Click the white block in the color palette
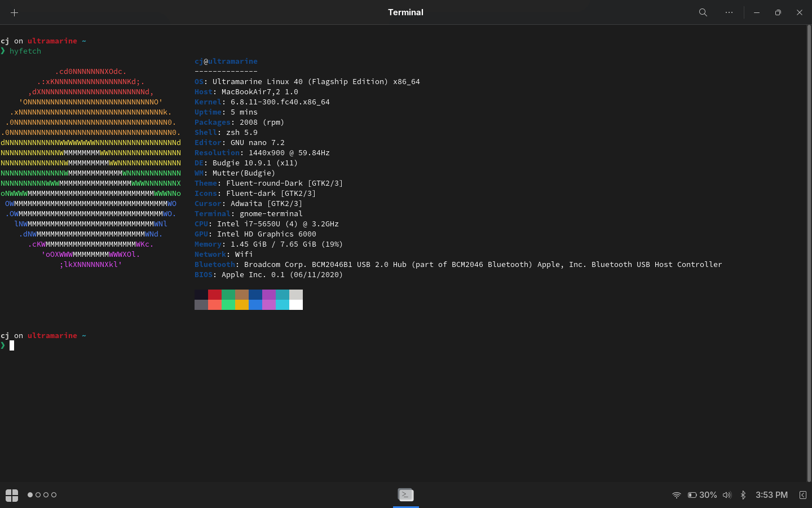The width and height of the screenshot is (812, 508). pyautogui.click(x=296, y=305)
